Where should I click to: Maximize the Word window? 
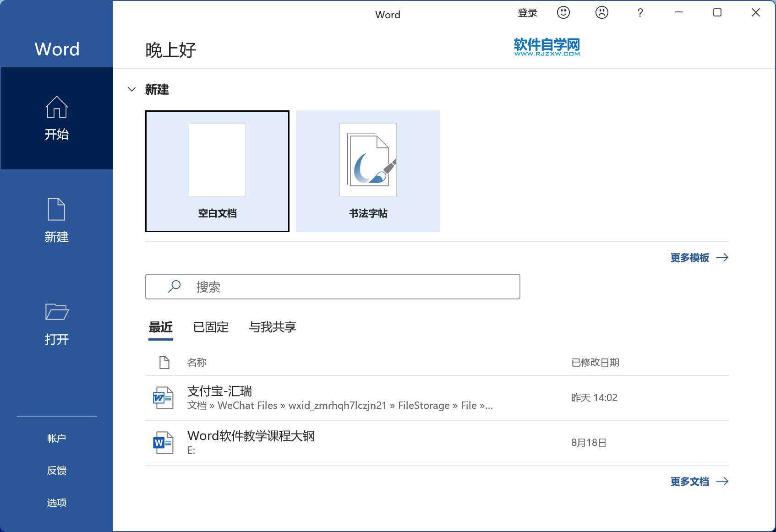point(717,12)
